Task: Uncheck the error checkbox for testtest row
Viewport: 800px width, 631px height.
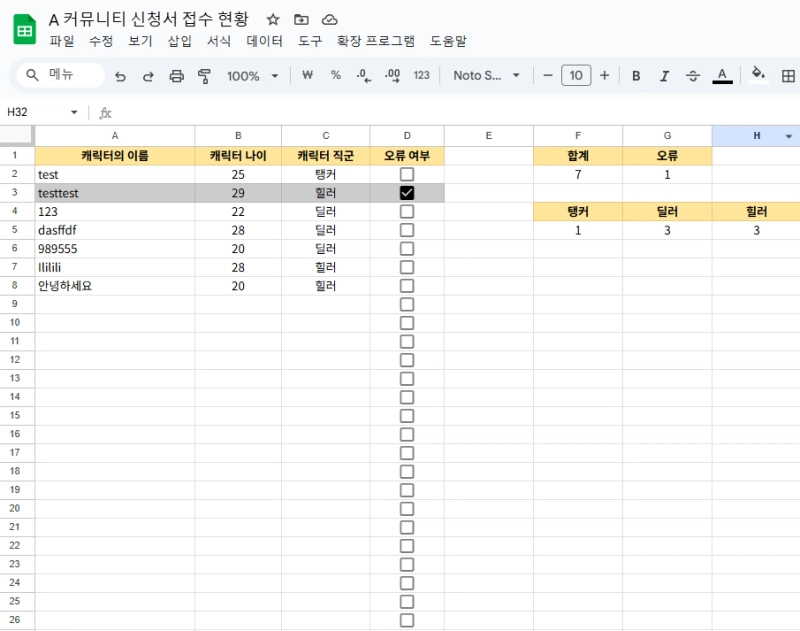Action: click(x=407, y=193)
